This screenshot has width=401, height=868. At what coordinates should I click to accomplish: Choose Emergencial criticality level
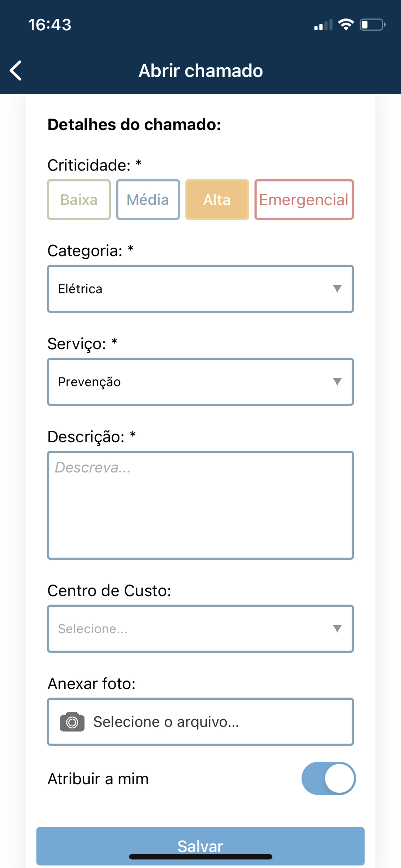coord(304,200)
